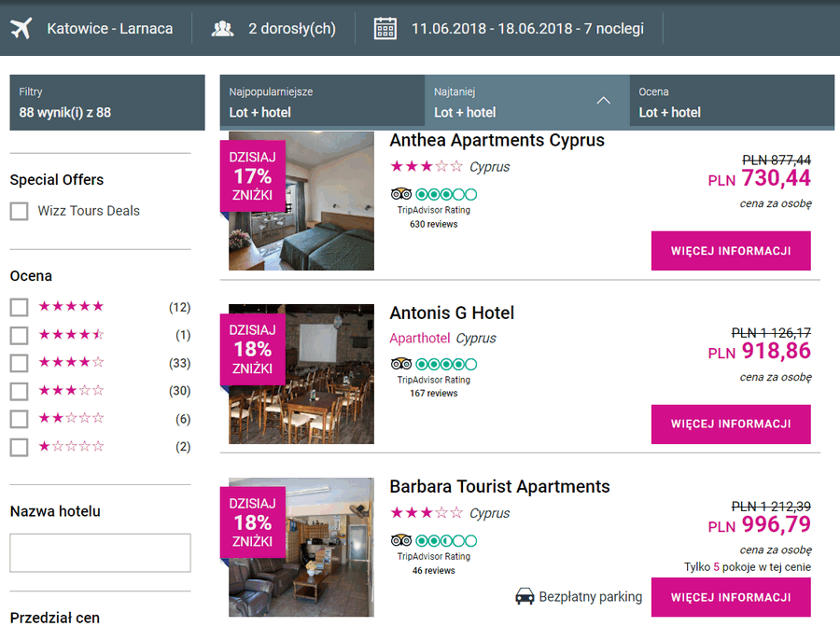Viewport: 840px width, 626px height.
Task: Click the travelers group icon
Action: tap(222, 28)
